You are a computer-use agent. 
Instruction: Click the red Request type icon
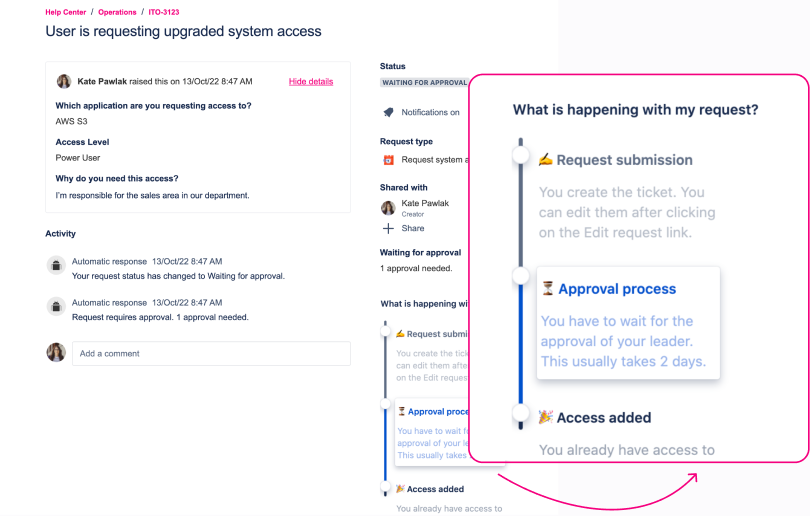point(388,159)
